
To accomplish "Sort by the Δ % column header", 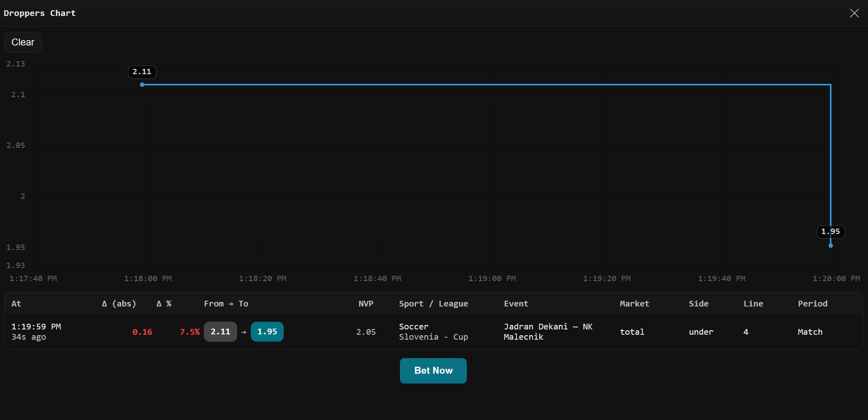I will click(164, 304).
